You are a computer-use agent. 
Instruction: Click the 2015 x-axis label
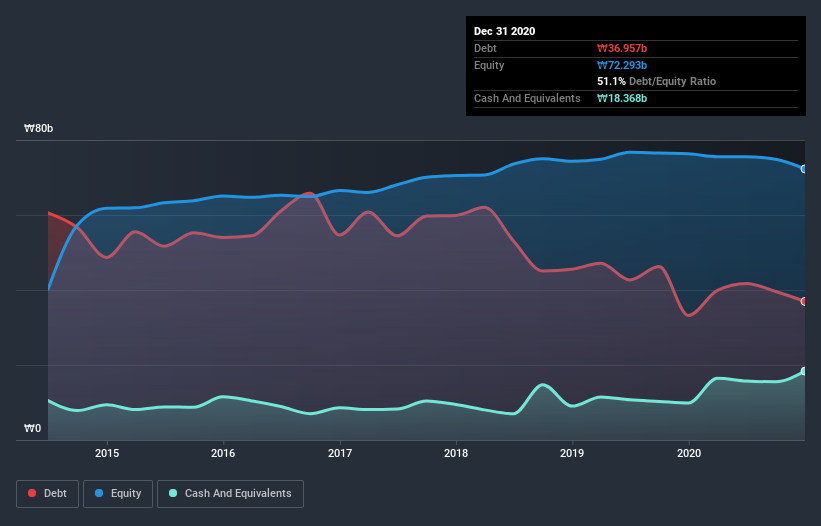(x=107, y=453)
